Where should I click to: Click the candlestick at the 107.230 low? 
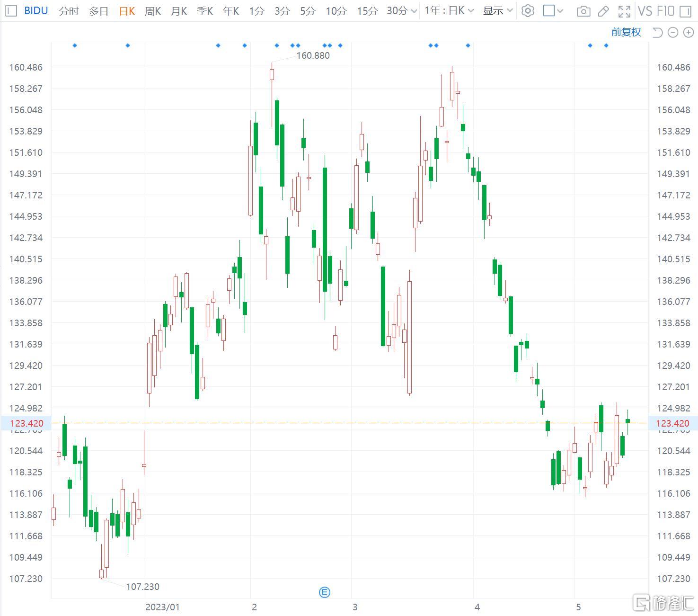101,573
